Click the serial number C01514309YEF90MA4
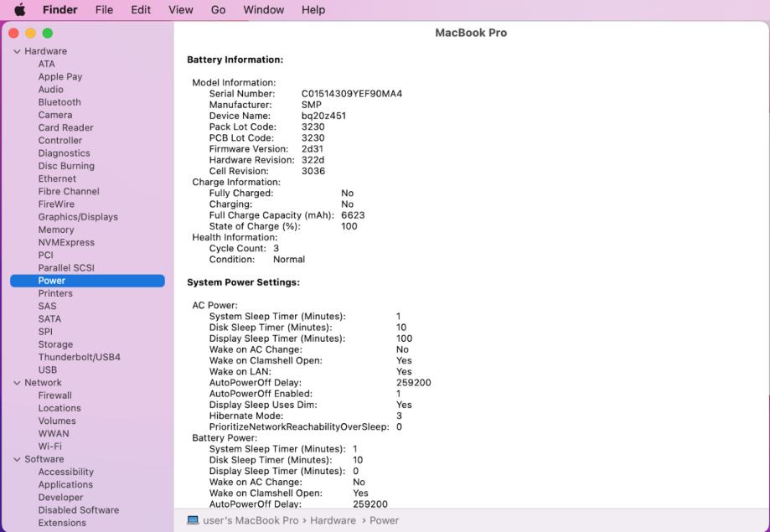This screenshot has width=770, height=532. click(x=352, y=94)
